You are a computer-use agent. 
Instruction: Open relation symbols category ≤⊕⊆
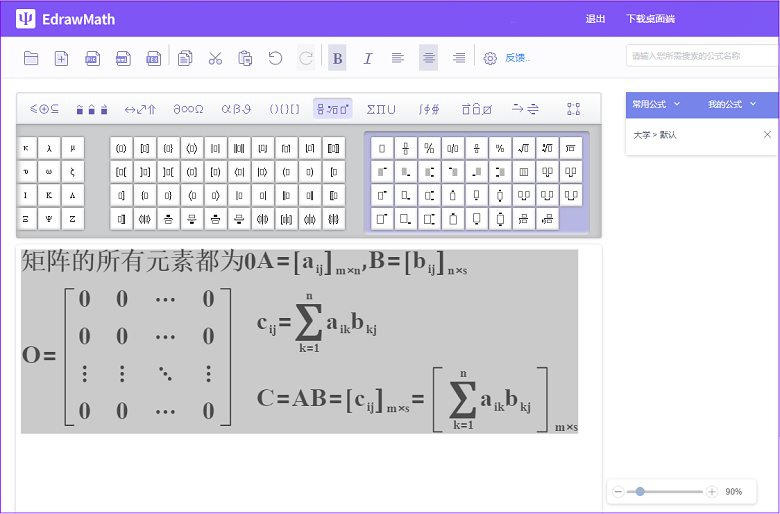[x=44, y=108]
